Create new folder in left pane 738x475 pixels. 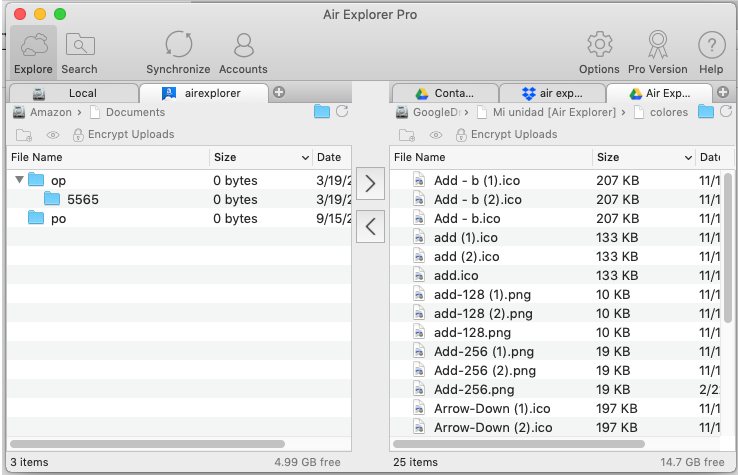tap(24, 135)
